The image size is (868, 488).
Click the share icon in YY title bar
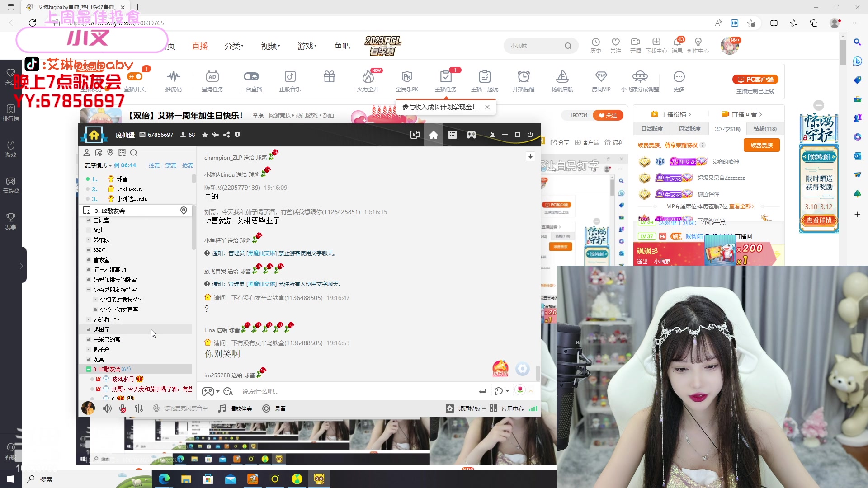tap(226, 135)
